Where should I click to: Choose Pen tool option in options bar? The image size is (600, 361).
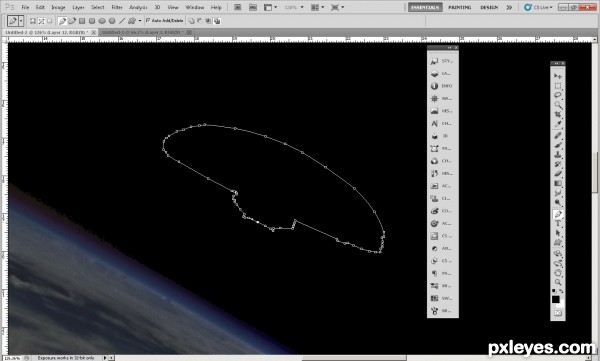tap(62, 21)
